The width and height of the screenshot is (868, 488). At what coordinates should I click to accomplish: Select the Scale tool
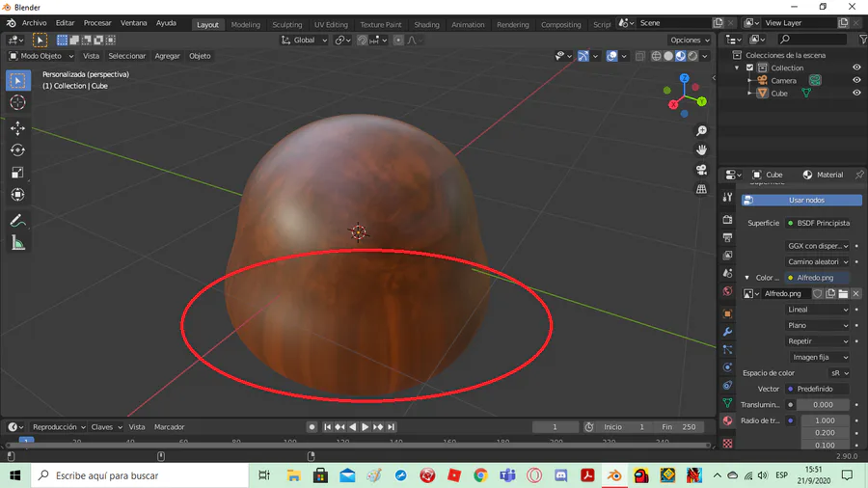pyautogui.click(x=17, y=173)
